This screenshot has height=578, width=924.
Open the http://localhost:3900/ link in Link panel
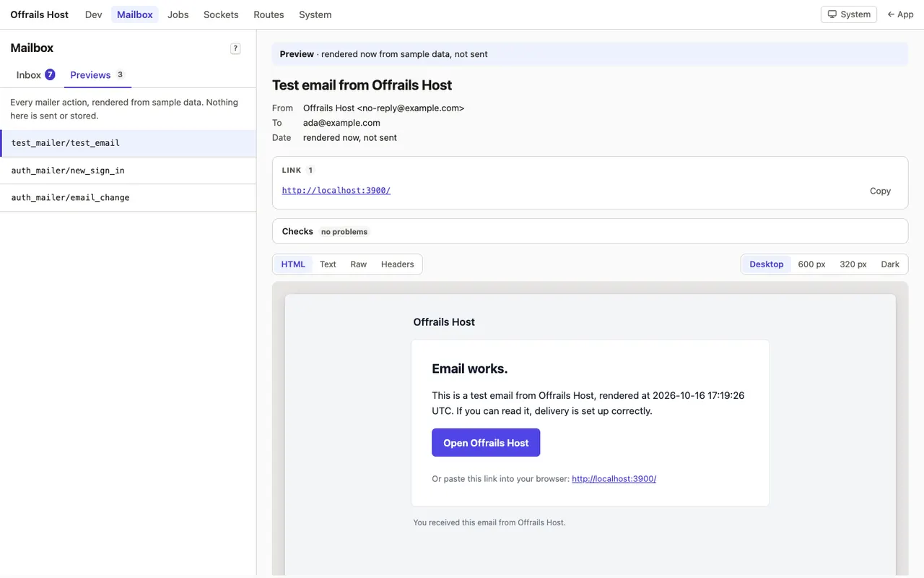pos(336,191)
